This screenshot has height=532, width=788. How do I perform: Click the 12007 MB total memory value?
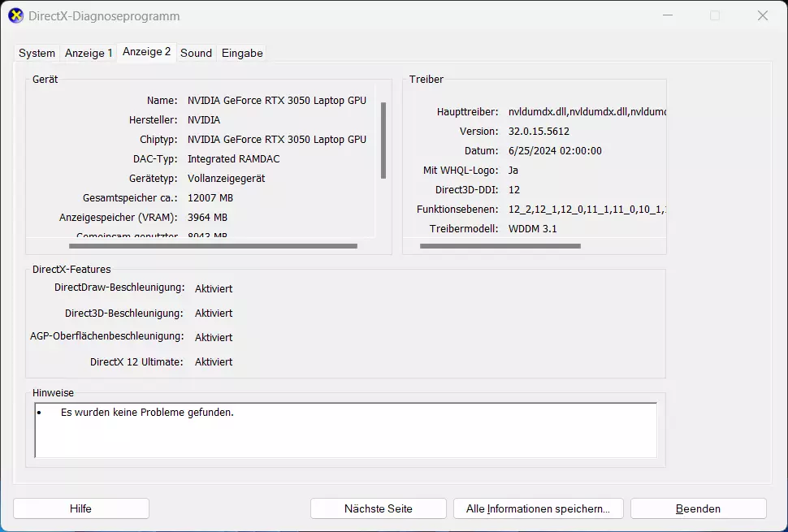pyautogui.click(x=210, y=198)
